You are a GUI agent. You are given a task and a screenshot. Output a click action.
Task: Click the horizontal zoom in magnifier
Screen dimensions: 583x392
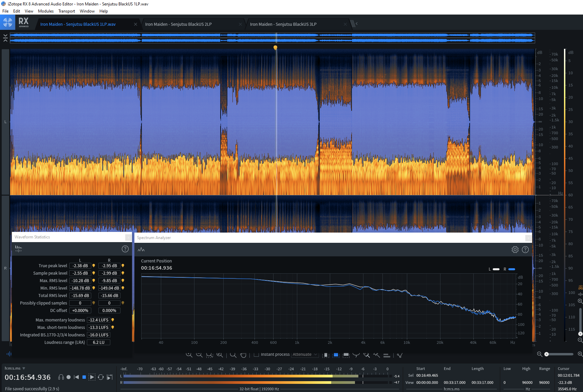pos(580,354)
